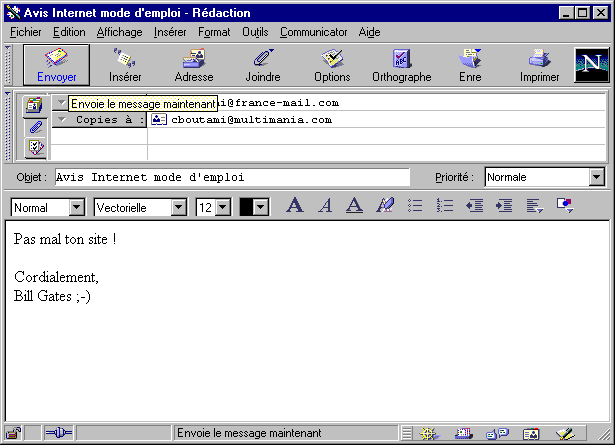Viewport: 615px width, 445px height.
Task: Show the message options checklist tab
Action: tap(35, 147)
